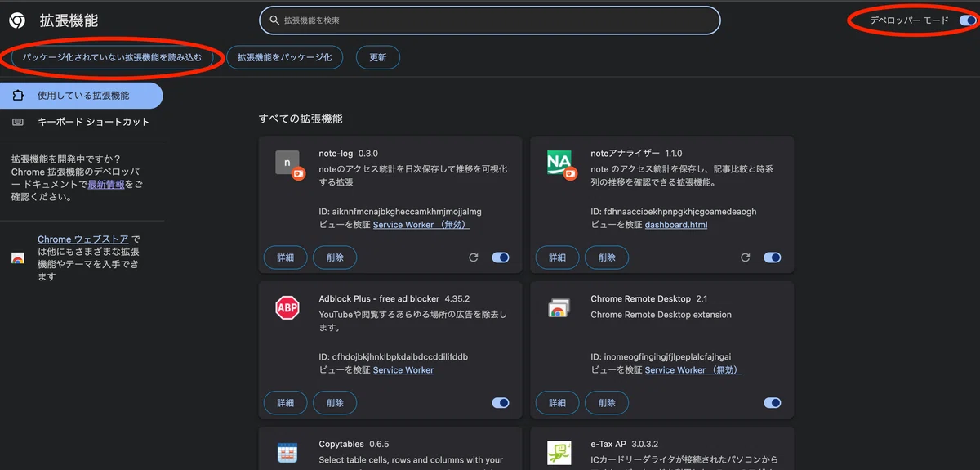Click the magnifier icon in the search bar
This screenshot has width=980, height=470.
[x=274, y=20]
